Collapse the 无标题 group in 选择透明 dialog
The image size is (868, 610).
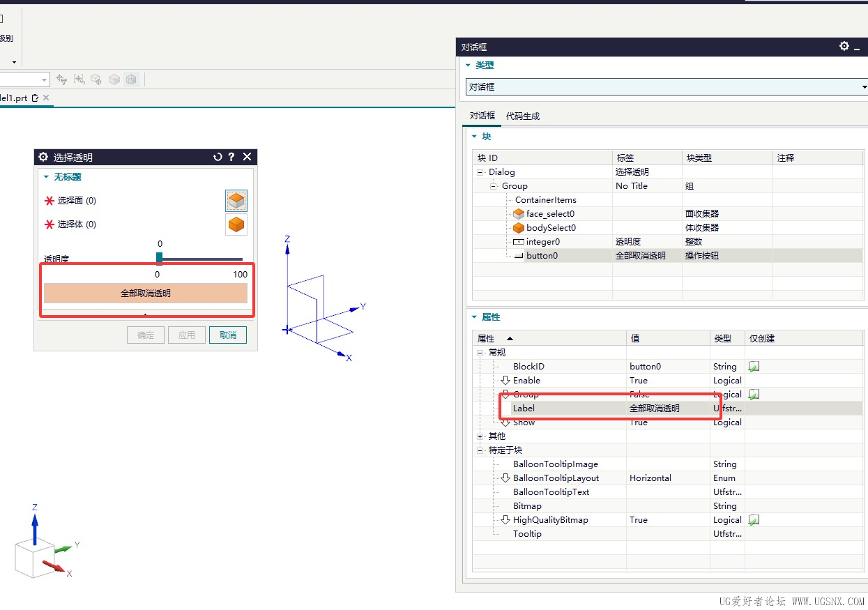(x=47, y=177)
